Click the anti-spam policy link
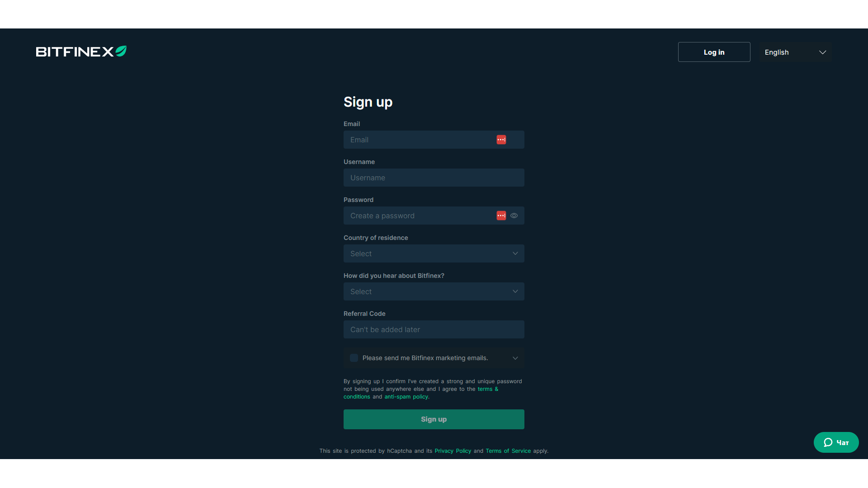This screenshot has width=868, height=488. point(406,396)
